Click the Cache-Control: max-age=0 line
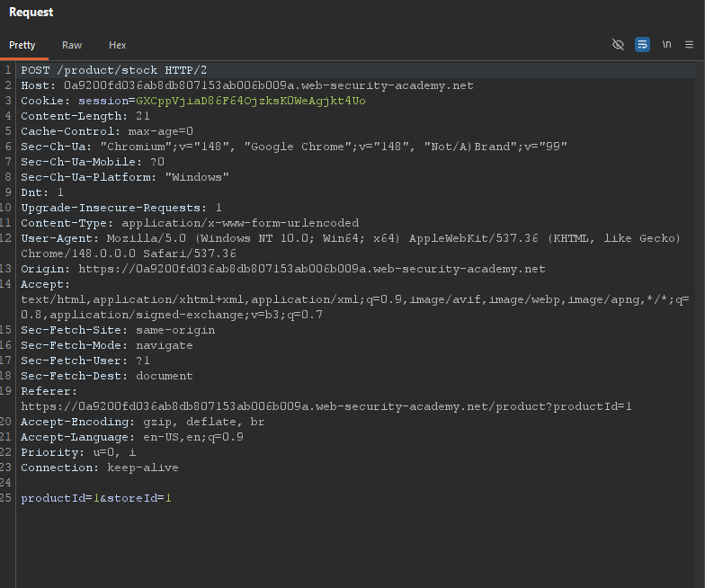 pyautogui.click(x=107, y=131)
